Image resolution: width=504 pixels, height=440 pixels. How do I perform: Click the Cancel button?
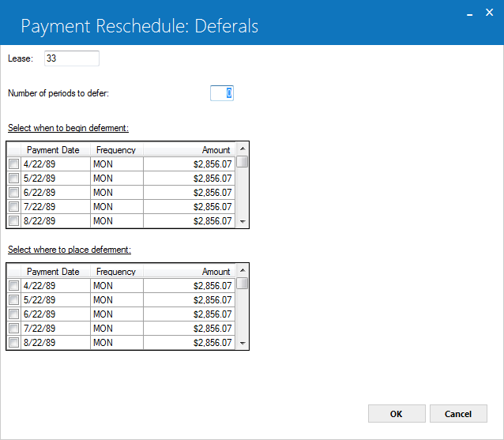458,414
